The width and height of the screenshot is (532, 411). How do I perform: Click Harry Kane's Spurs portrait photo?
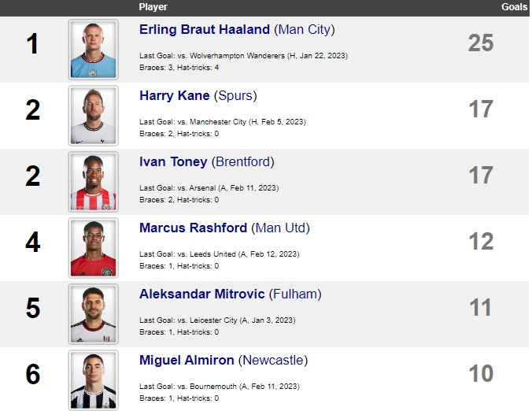94,116
